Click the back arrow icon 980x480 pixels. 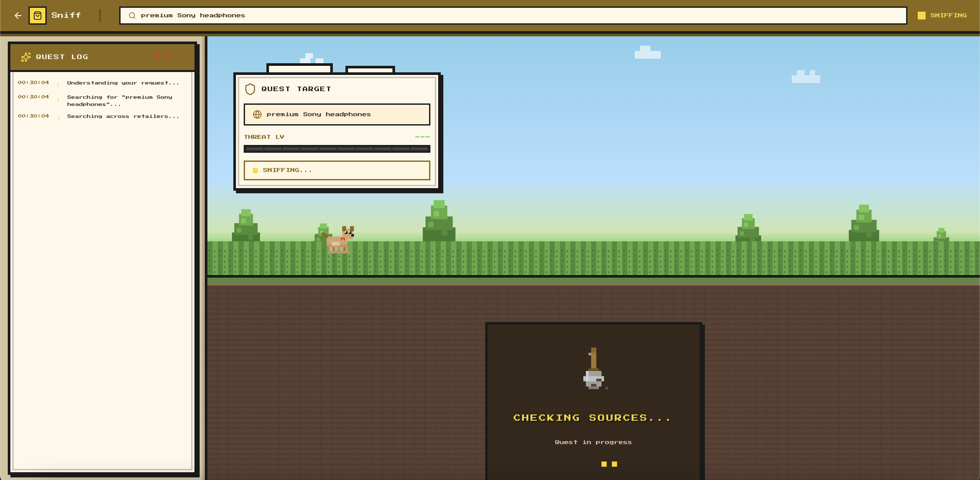[x=18, y=16]
